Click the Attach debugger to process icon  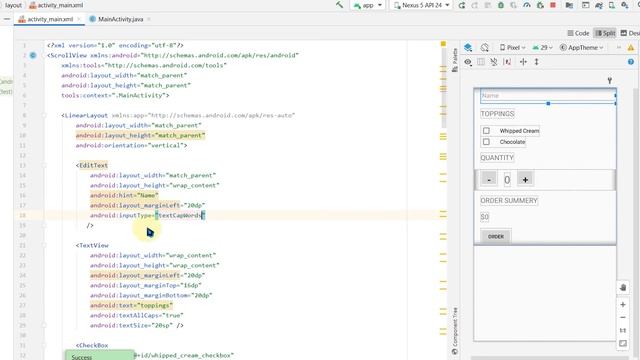[x=540, y=5]
